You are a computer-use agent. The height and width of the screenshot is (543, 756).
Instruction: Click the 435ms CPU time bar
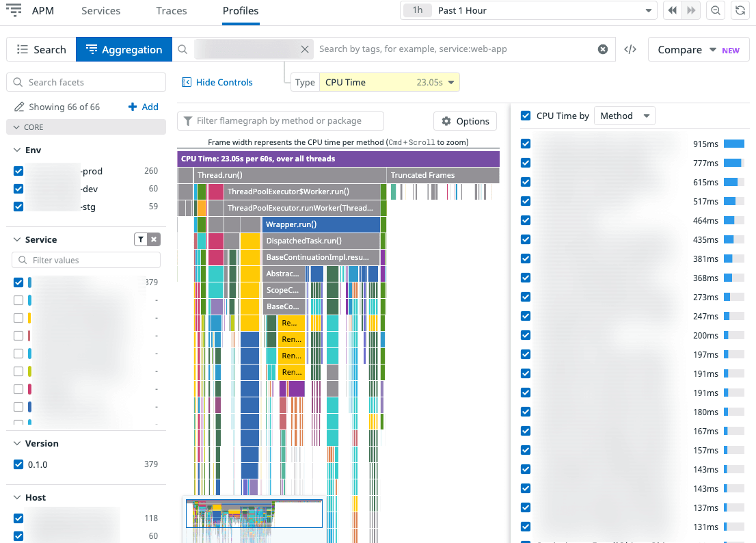(734, 239)
